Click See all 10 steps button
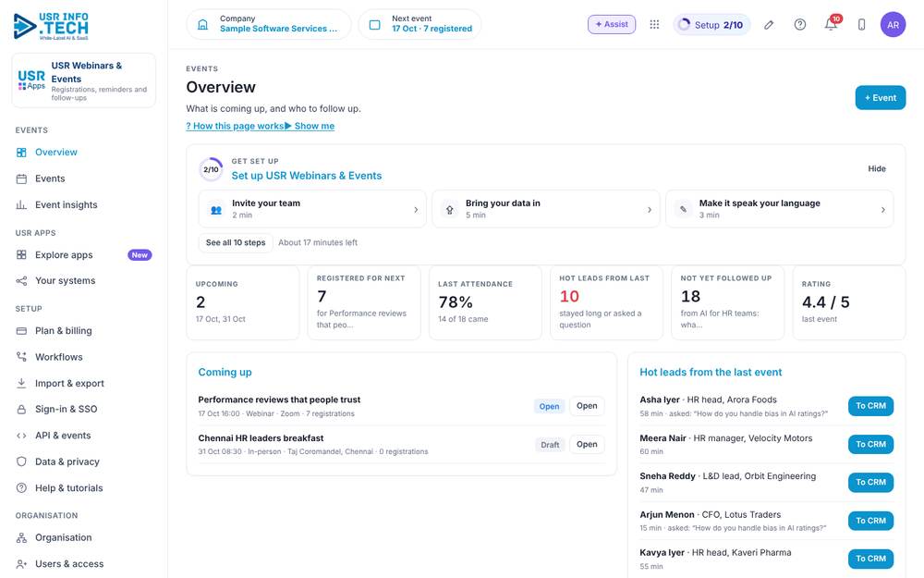 pos(236,242)
